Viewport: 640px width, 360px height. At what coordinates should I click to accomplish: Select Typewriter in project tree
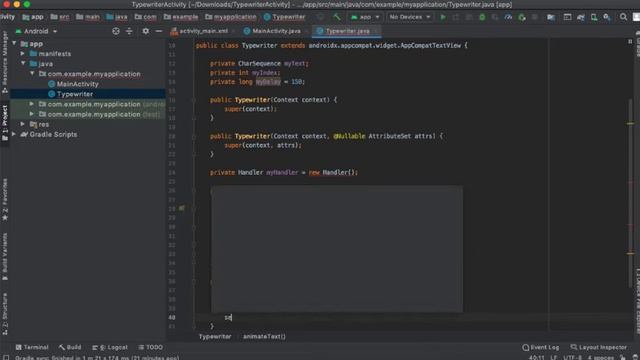[x=75, y=94]
